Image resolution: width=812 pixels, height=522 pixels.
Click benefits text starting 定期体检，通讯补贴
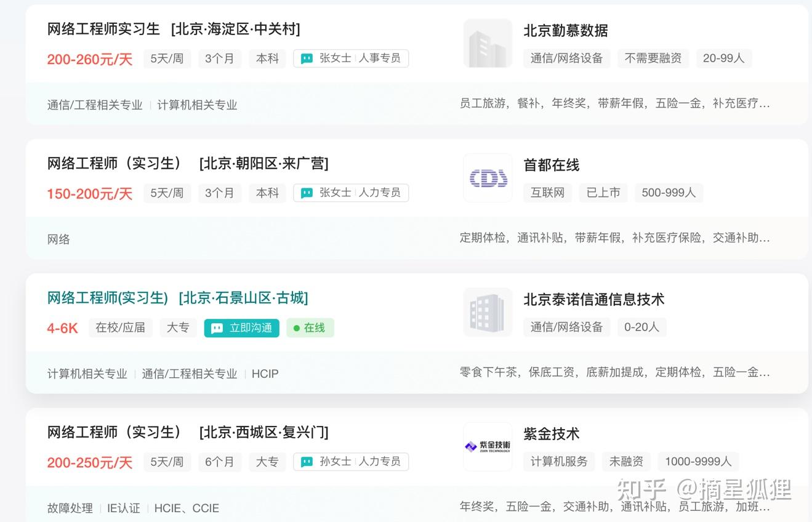pyautogui.click(x=615, y=238)
